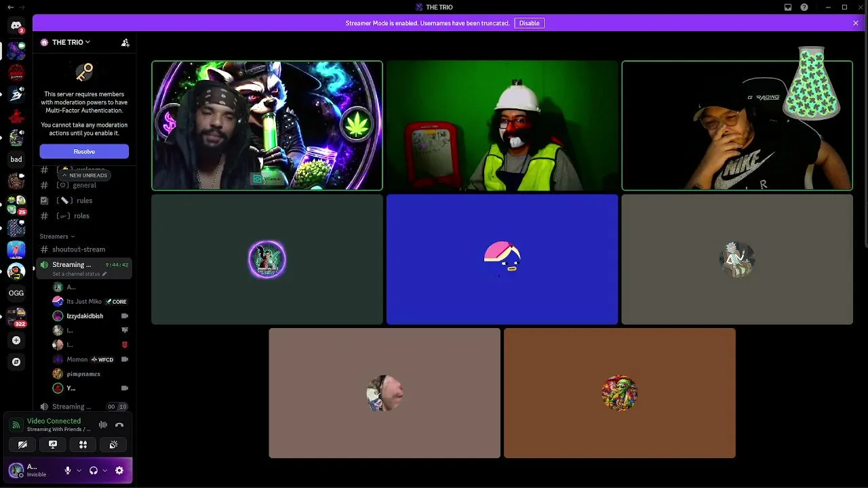
Task: Open noise suppression waveform settings
Action: (x=103, y=425)
